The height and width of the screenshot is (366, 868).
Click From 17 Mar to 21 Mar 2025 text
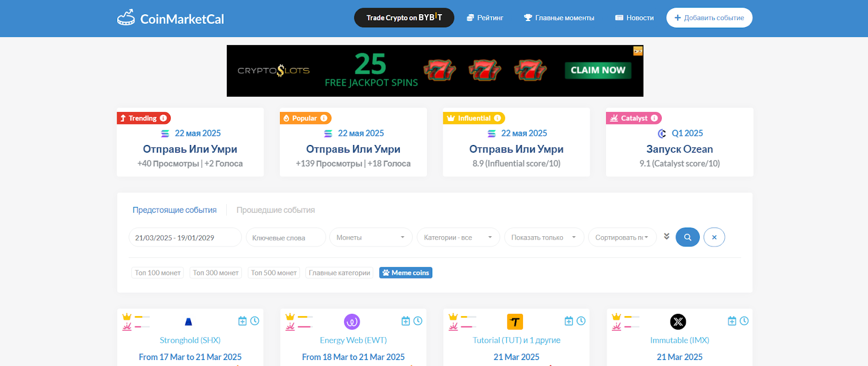(x=190, y=357)
